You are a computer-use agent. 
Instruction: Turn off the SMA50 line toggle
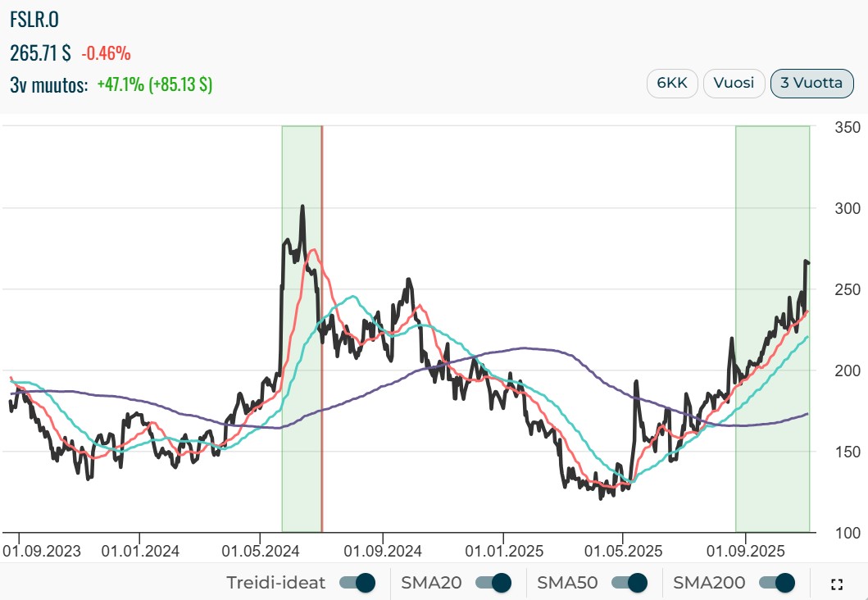click(629, 583)
